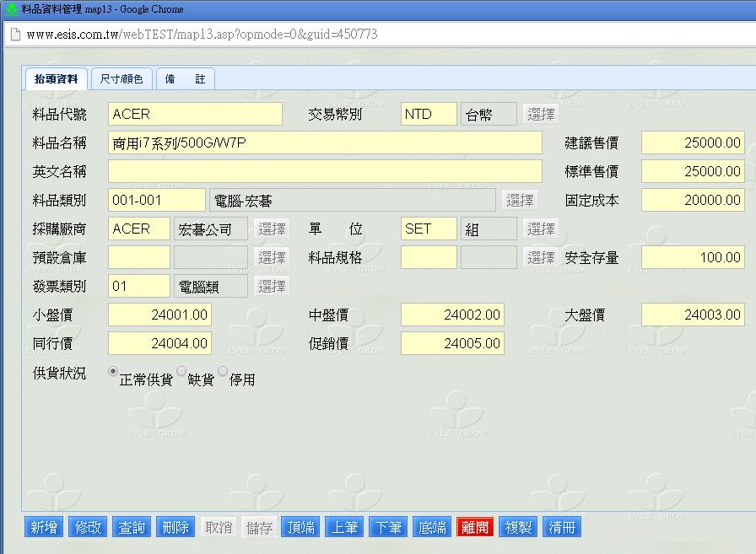Exit using the red 離開 button

475,528
